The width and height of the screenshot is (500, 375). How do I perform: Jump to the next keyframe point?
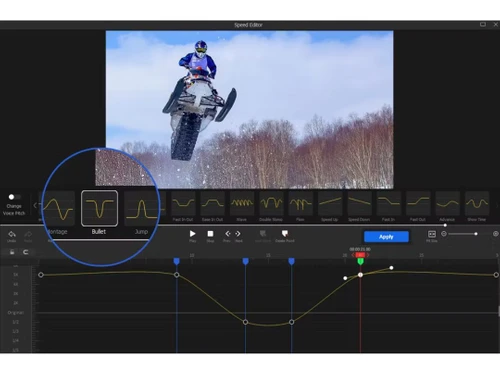click(x=238, y=235)
